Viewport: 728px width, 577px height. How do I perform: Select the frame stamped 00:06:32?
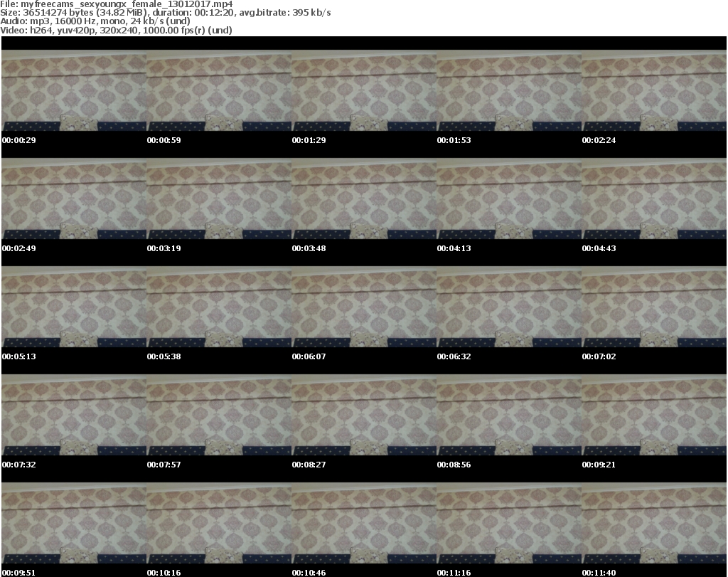[x=509, y=307]
